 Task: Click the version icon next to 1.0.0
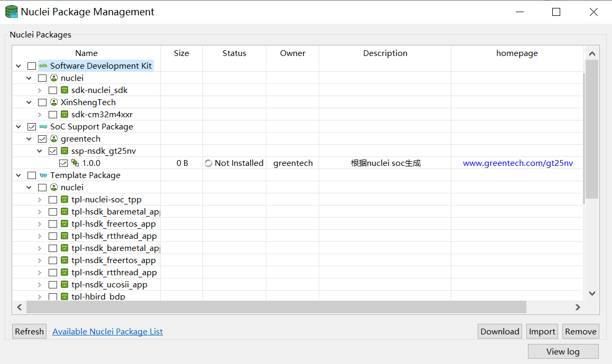(75, 163)
